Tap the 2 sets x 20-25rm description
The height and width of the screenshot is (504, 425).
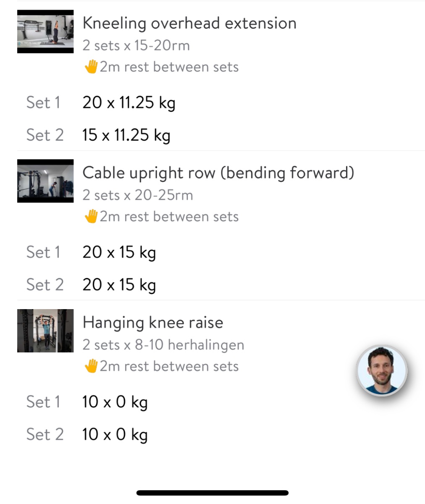tap(138, 195)
